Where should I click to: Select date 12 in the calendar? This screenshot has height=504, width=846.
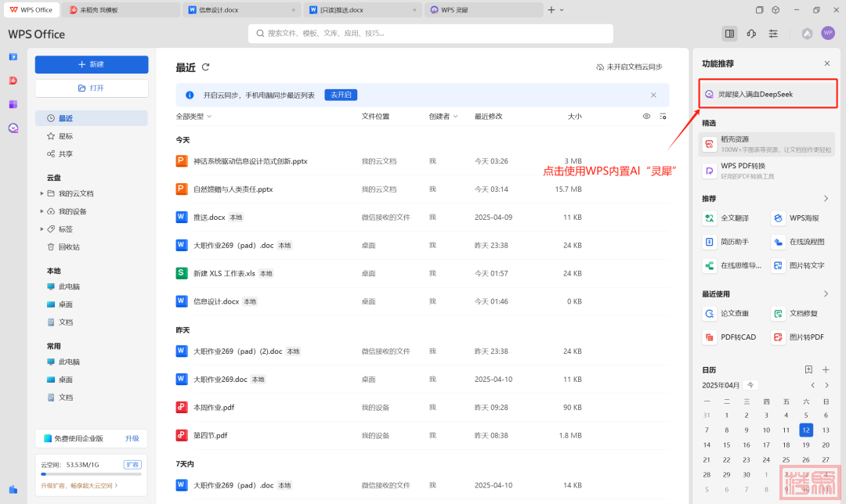click(x=805, y=430)
